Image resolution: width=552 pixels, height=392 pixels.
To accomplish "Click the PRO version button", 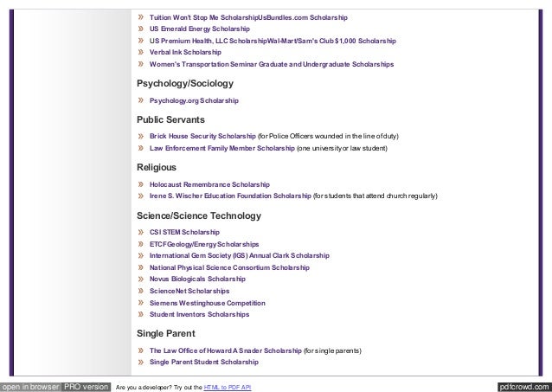I will [87, 387].
